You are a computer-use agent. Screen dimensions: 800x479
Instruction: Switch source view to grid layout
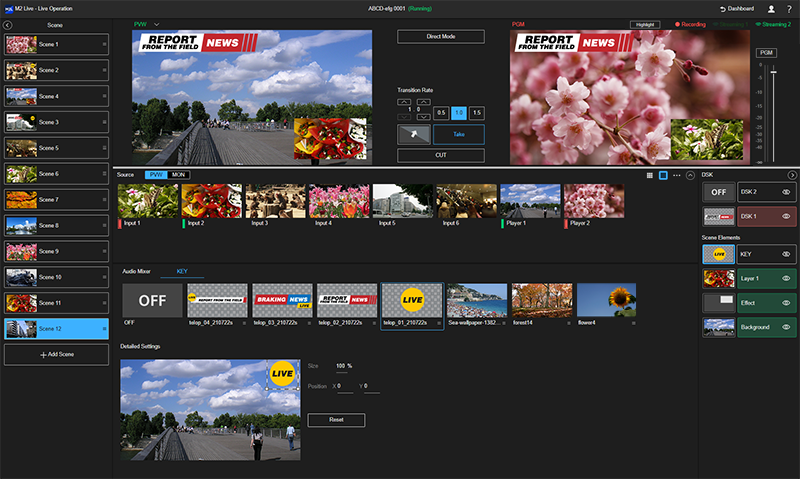649,175
